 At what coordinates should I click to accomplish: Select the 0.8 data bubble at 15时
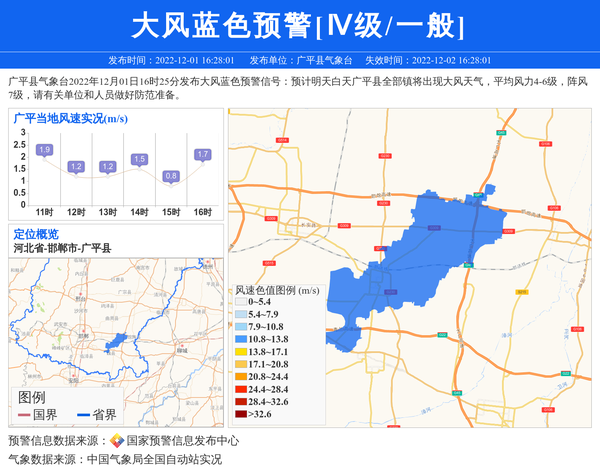click(x=171, y=176)
